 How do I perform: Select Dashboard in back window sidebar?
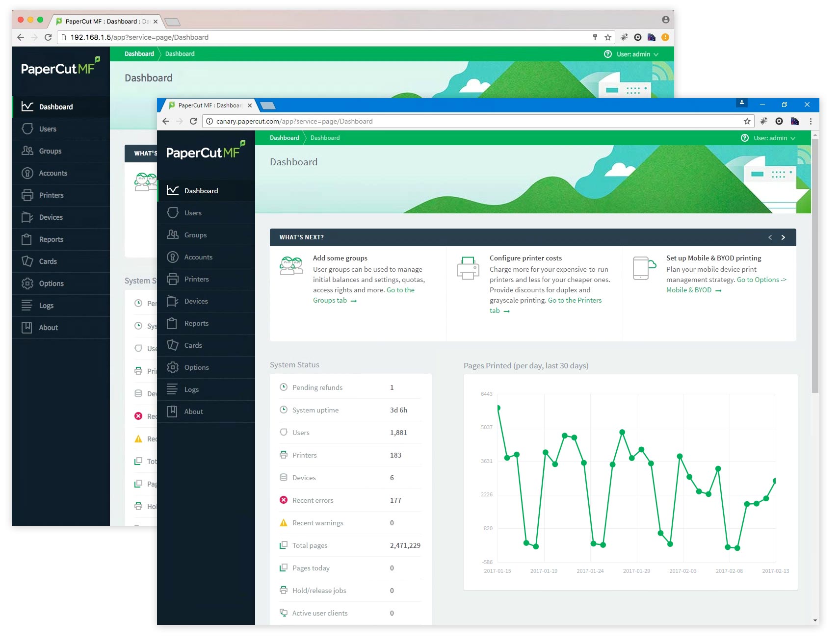[61, 107]
